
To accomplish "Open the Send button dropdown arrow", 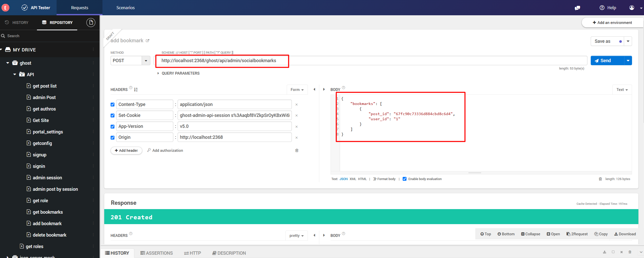I will pyautogui.click(x=628, y=61).
